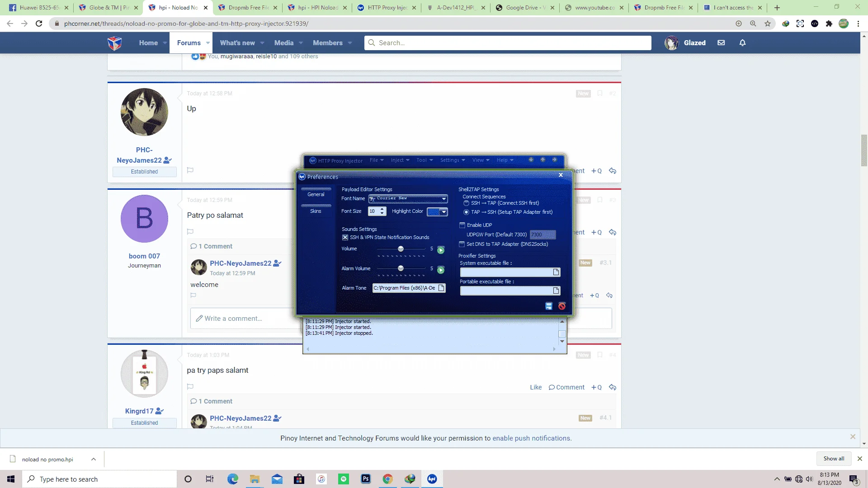Click injector title bar up-arrow icon
Screen dimensions: 868x488
tap(542, 160)
